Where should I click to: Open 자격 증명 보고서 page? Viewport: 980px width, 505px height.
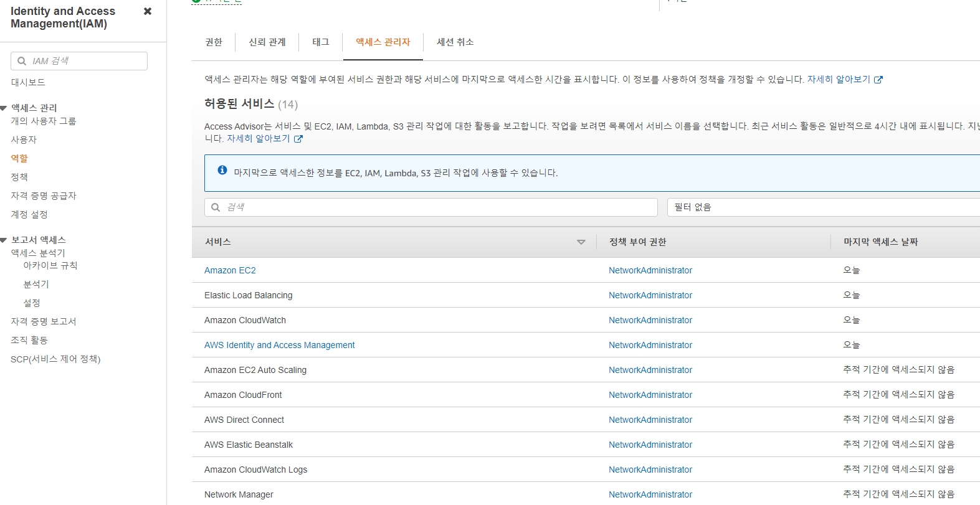point(44,321)
